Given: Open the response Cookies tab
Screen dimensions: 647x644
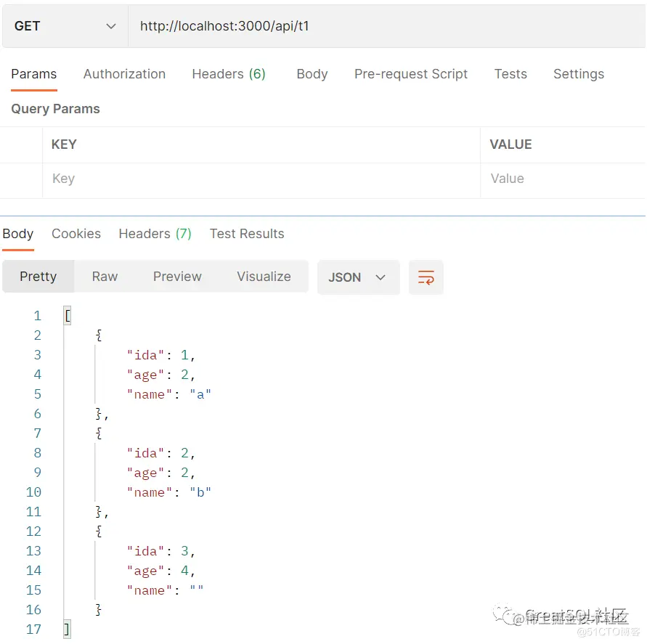Looking at the screenshot, I should (x=76, y=234).
